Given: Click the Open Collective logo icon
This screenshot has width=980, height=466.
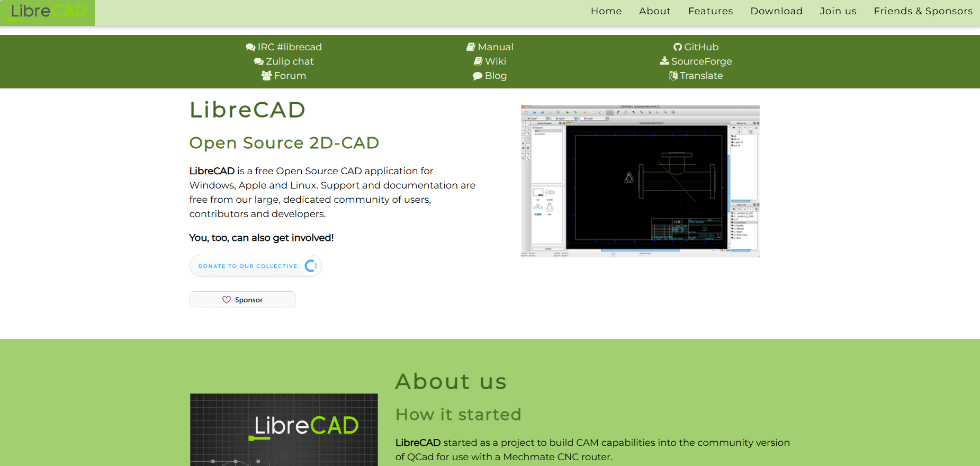Looking at the screenshot, I should pos(311,266).
